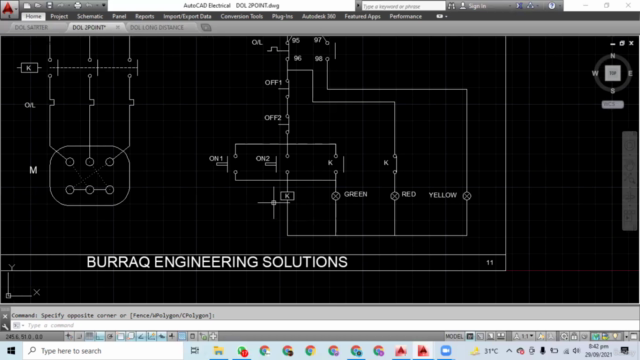Click the keyword search input field

(403, 6)
